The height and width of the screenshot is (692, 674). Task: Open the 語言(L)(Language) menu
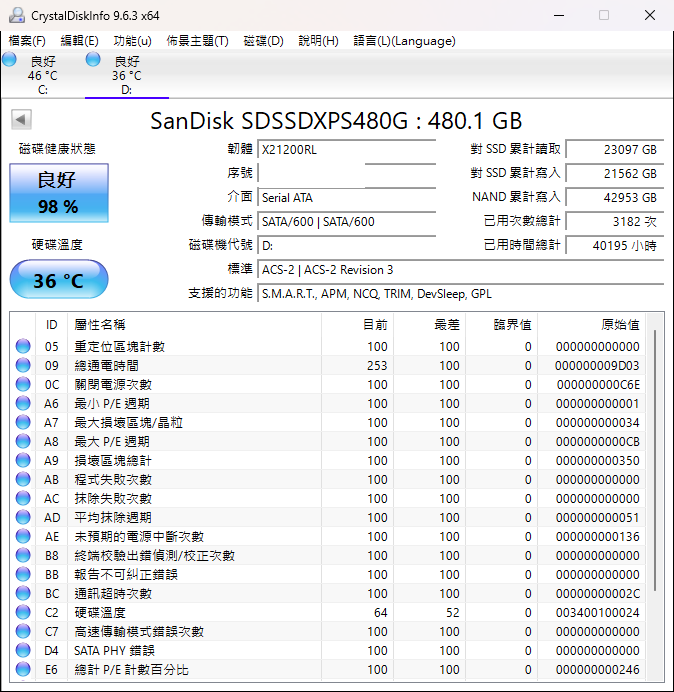pos(404,41)
